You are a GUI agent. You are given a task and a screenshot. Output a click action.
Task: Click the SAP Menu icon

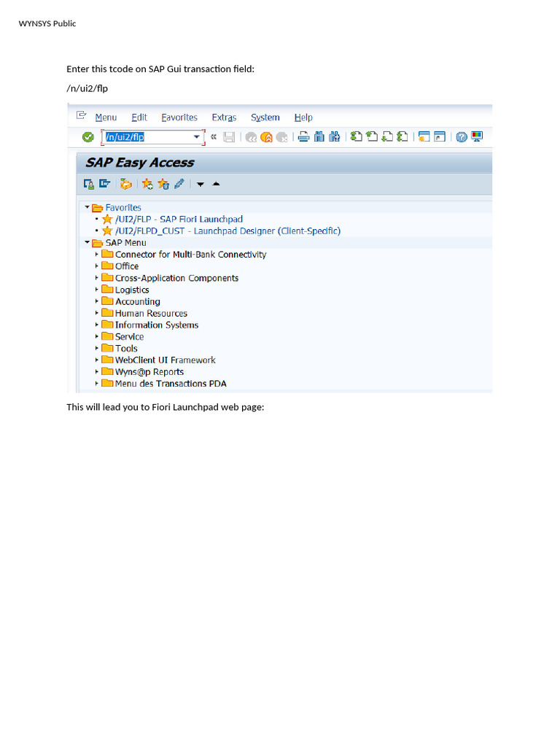[105, 183]
